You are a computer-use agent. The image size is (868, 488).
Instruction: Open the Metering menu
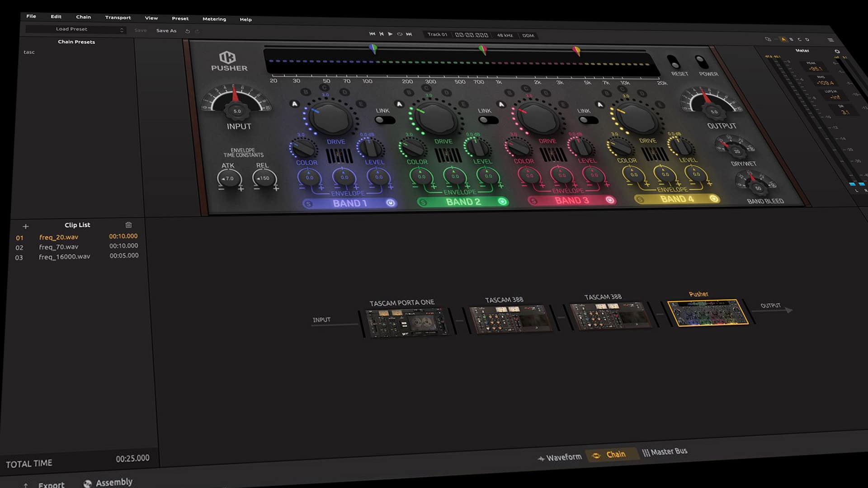click(x=214, y=19)
